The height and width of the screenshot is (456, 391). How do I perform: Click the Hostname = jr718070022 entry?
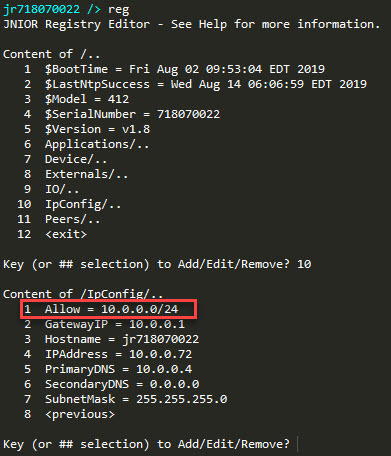111,339
